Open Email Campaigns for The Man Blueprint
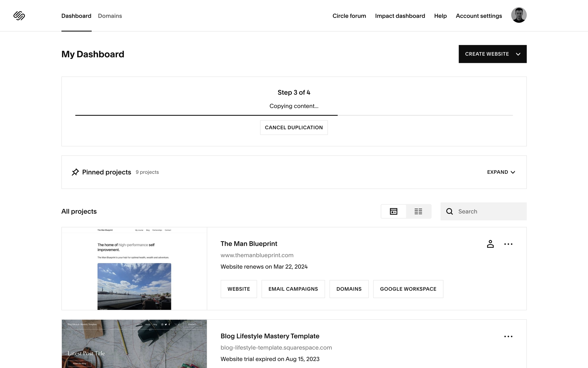 click(x=293, y=289)
